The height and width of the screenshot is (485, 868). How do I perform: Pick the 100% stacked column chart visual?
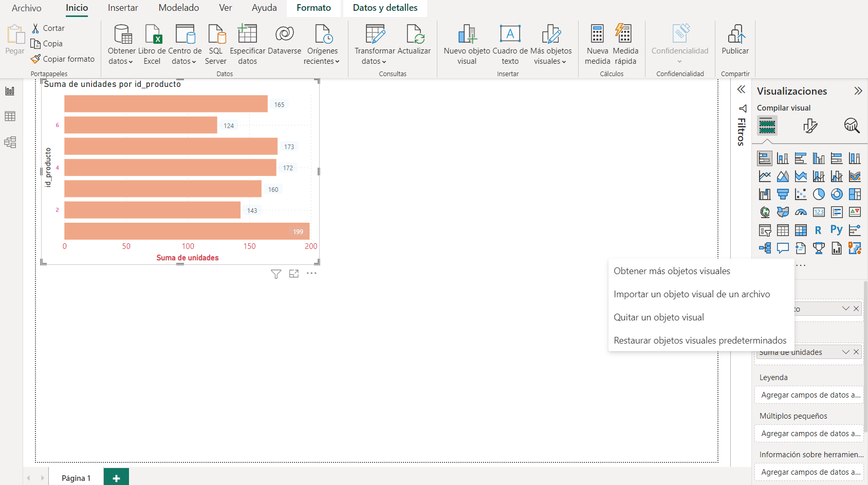point(855,158)
